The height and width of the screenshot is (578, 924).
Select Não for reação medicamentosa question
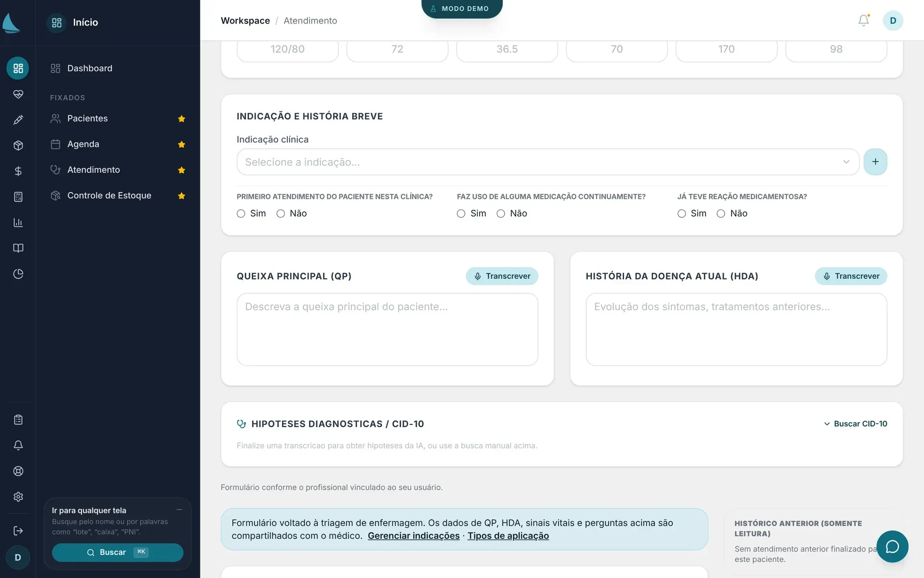[x=721, y=213]
